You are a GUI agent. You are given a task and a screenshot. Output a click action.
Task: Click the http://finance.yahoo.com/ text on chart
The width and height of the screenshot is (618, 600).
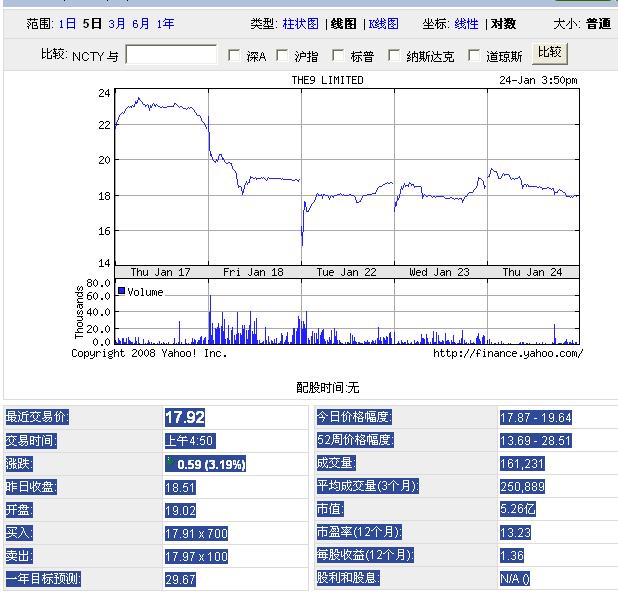508,353
